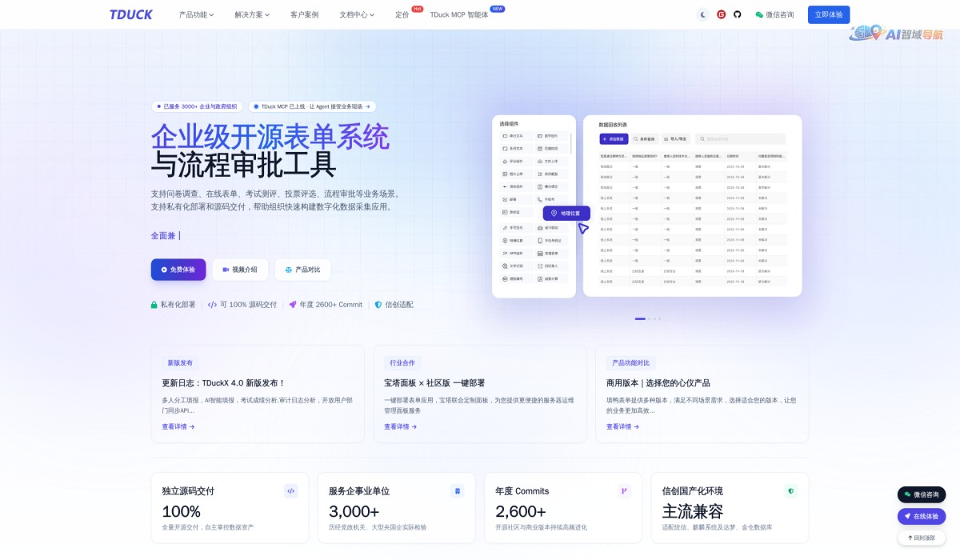The height and width of the screenshot is (560, 960).
Task: Click the 新版发布 tag
Action: pyautogui.click(x=180, y=363)
